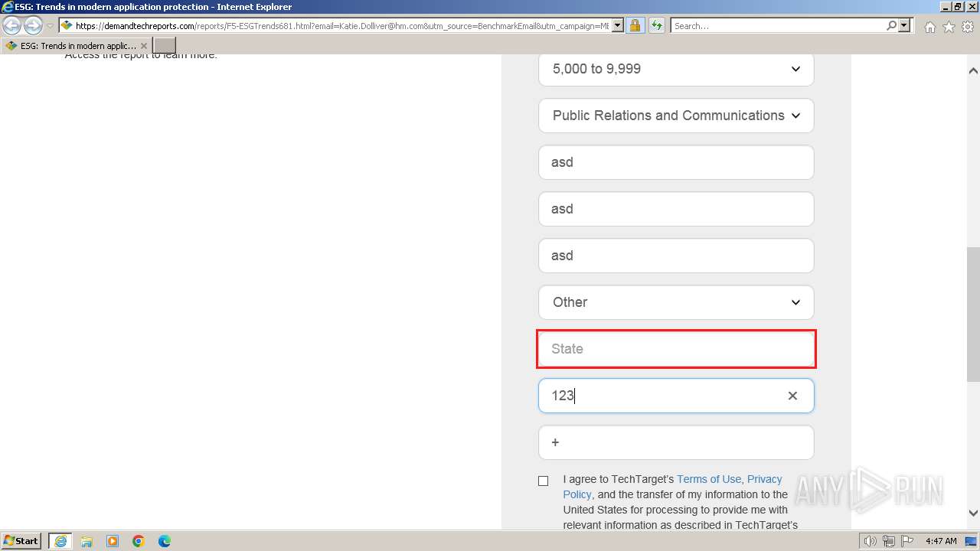Open the Other country dropdown
This screenshot has width=980, height=551.
click(676, 302)
